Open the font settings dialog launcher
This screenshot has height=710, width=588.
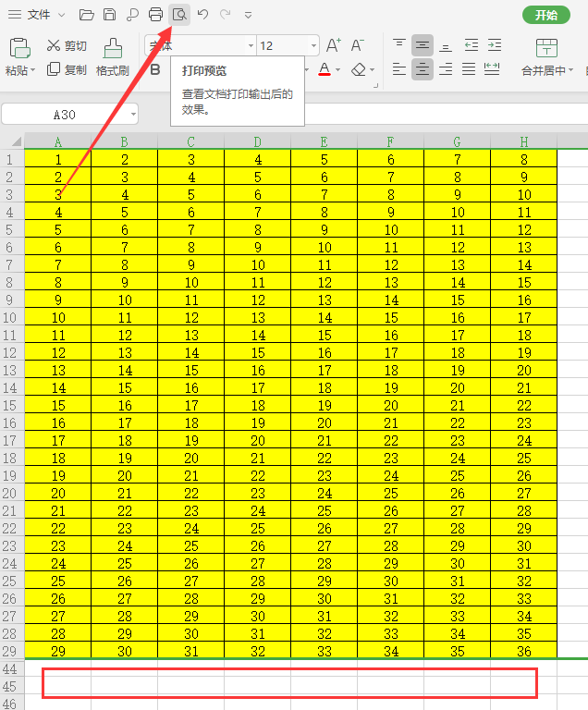(x=375, y=85)
